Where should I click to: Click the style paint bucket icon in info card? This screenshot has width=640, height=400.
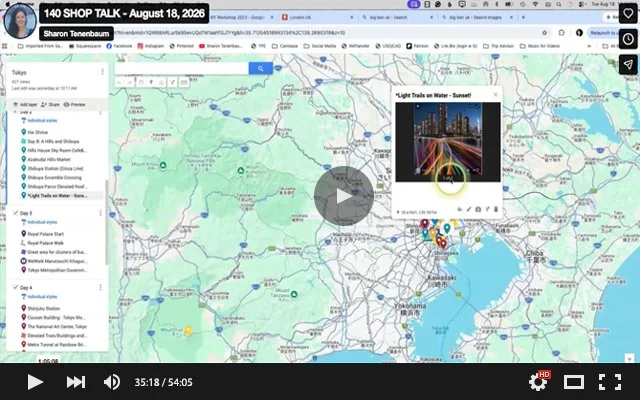pyautogui.click(x=460, y=209)
